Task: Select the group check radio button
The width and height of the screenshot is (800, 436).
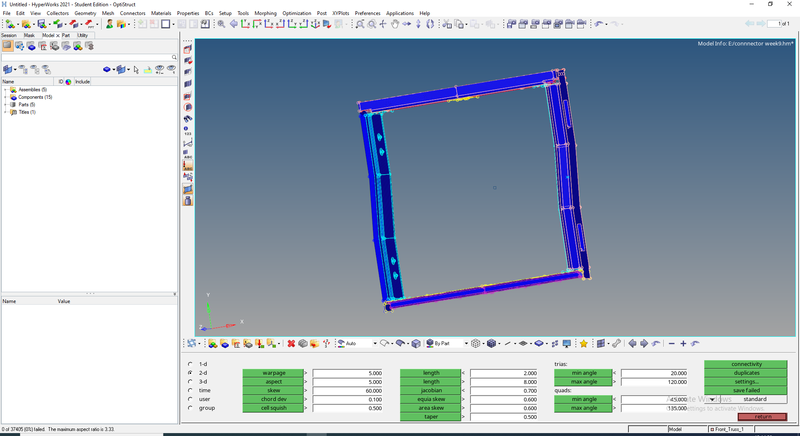Action: (190, 408)
